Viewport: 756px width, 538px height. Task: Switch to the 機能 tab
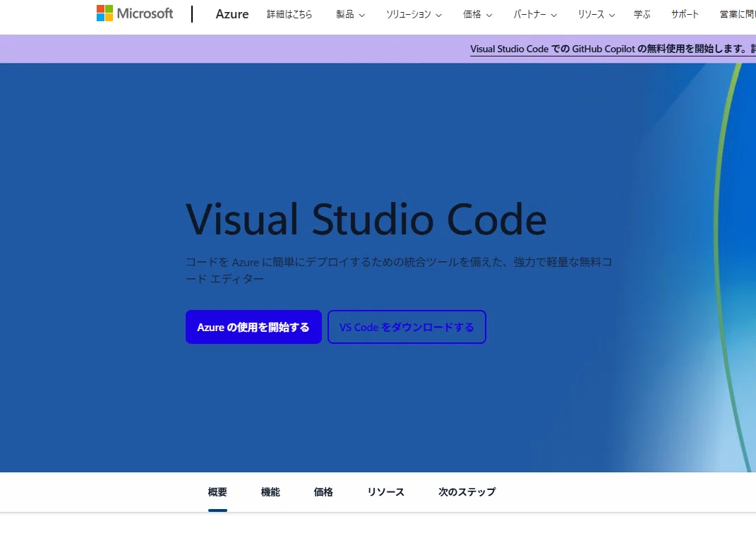[x=270, y=491]
